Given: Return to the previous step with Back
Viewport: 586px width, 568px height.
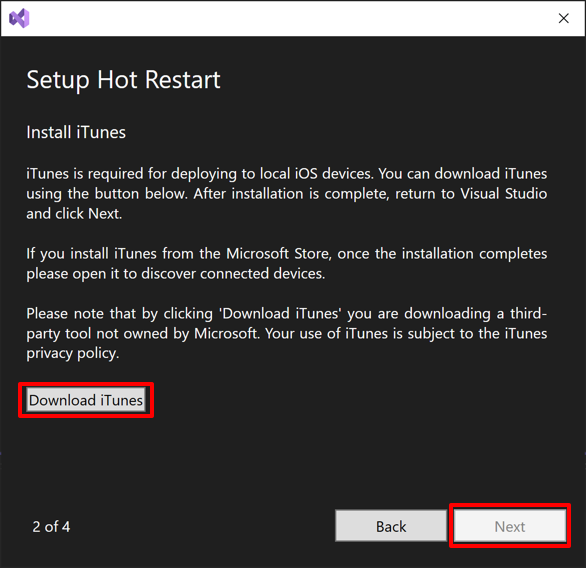Looking at the screenshot, I should 391,527.
